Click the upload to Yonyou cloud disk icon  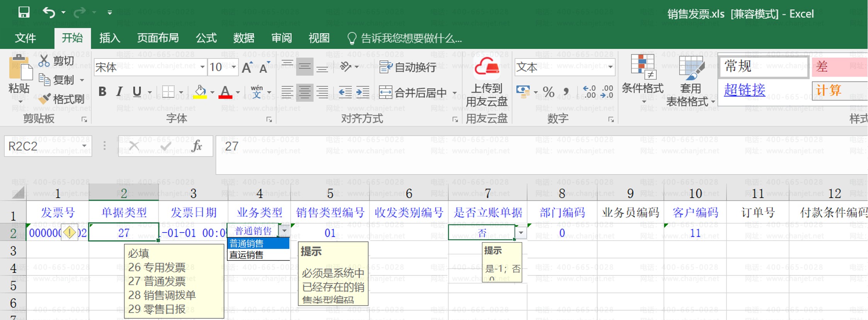pyautogui.click(x=487, y=67)
